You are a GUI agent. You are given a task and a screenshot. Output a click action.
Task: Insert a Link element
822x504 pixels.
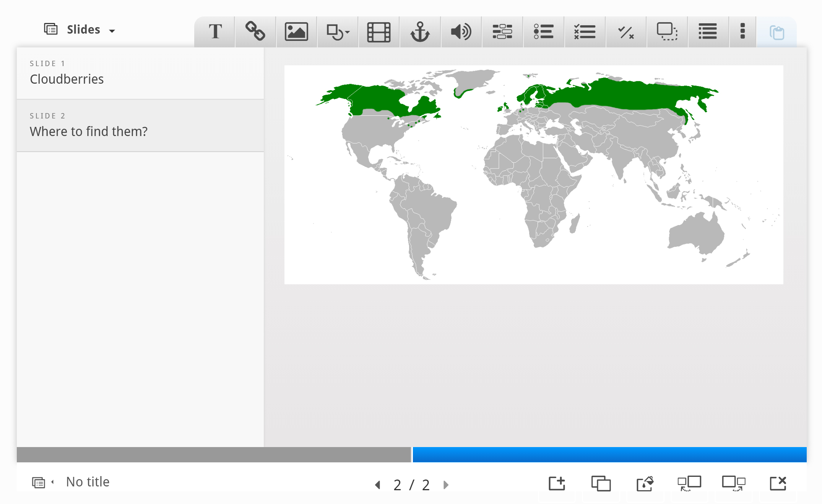[x=255, y=32]
